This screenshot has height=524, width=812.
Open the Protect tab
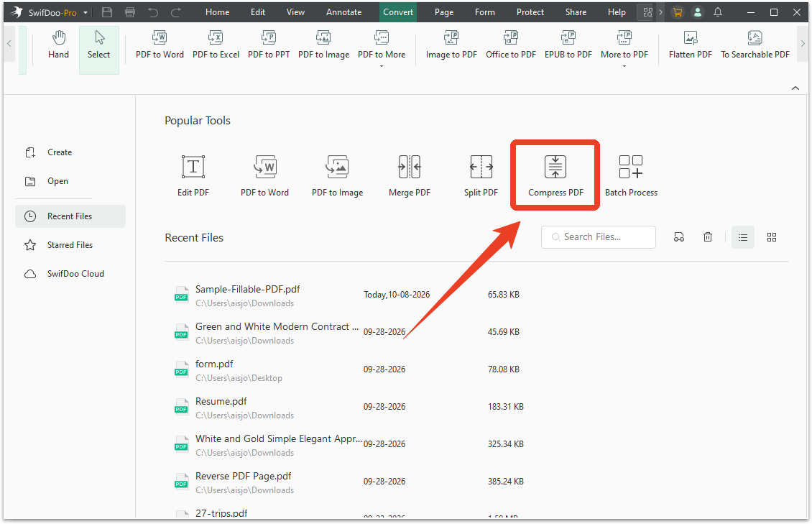(x=530, y=12)
